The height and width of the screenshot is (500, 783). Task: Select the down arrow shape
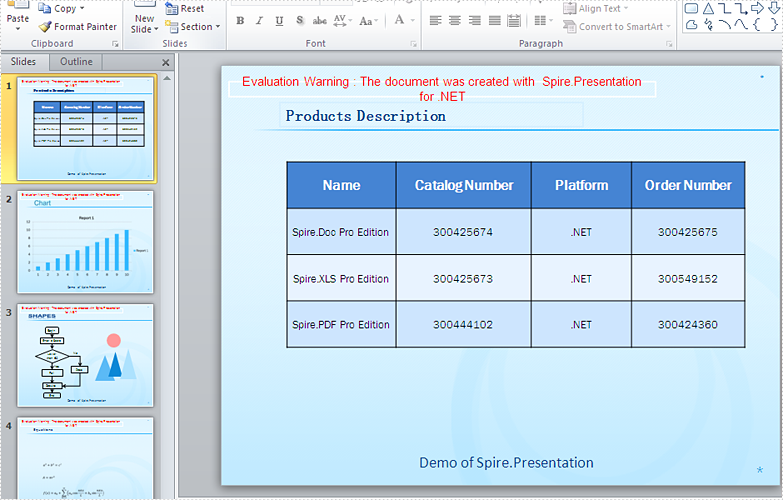point(774,7)
